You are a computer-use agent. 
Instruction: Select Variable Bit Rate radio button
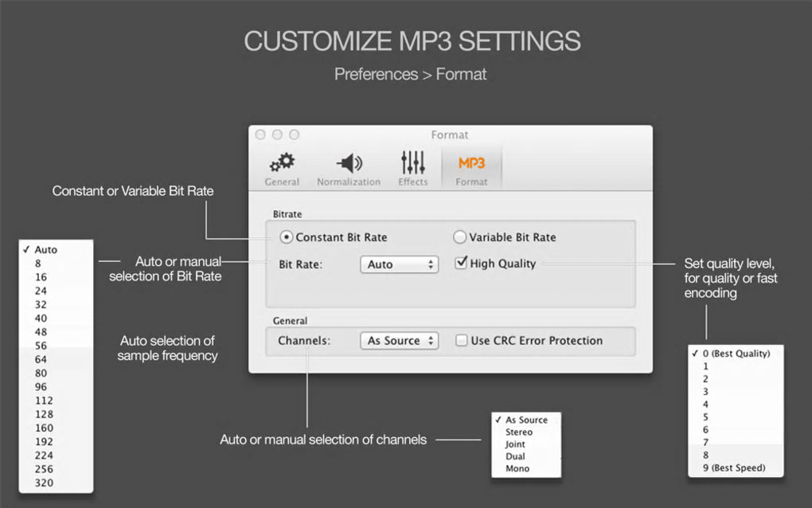(459, 237)
